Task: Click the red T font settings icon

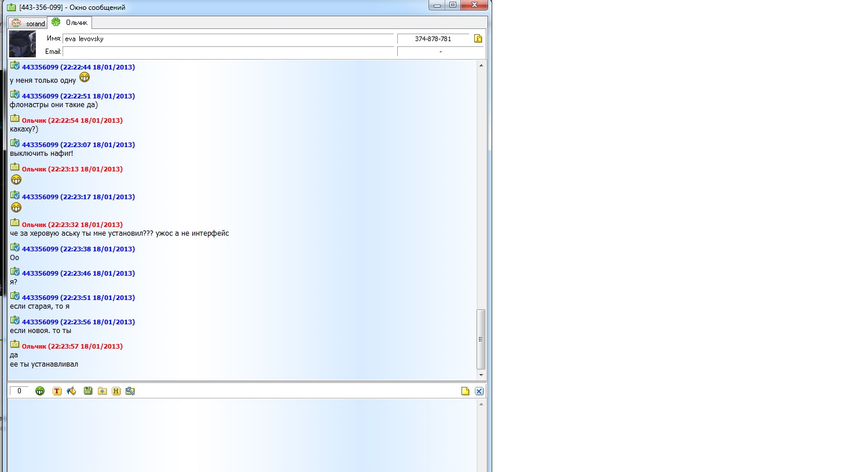Action: coord(57,391)
